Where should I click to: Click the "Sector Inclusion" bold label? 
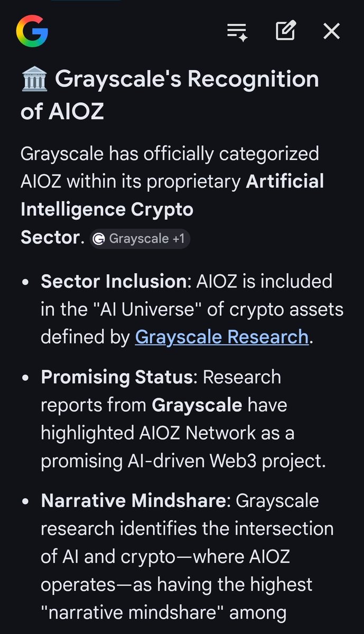coord(114,281)
